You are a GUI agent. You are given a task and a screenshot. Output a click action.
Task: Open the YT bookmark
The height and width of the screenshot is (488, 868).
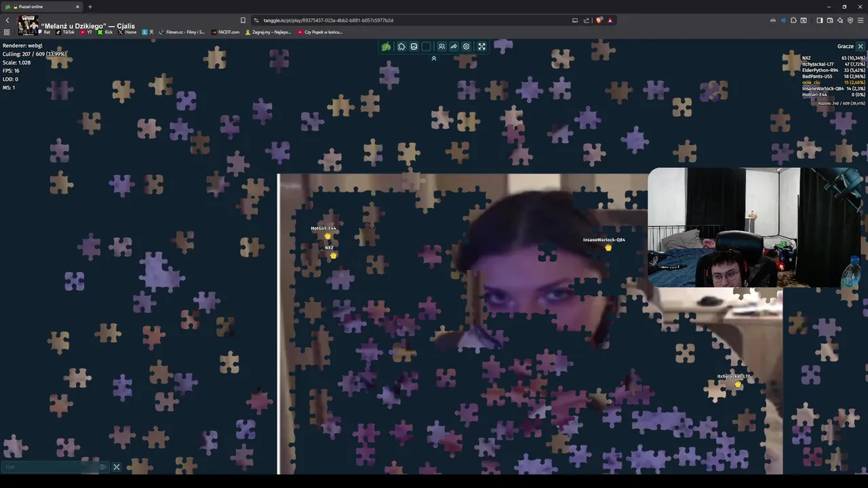point(87,32)
